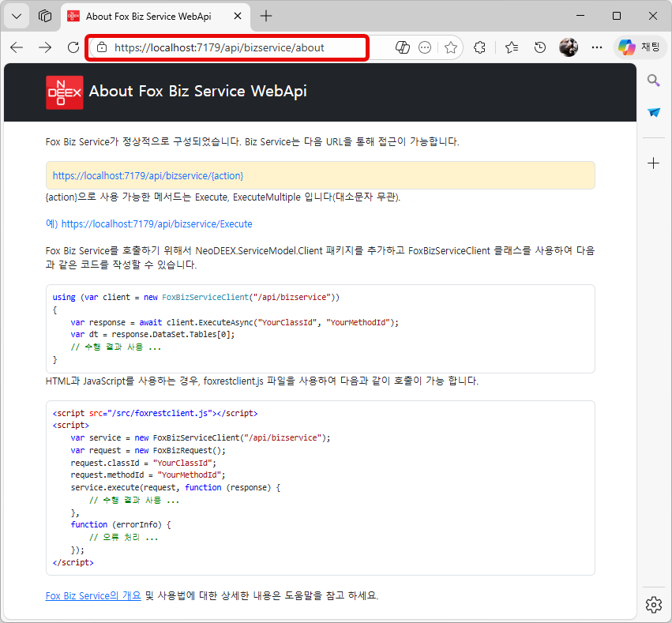Open browser extensions puzzle icon

pos(479,47)
